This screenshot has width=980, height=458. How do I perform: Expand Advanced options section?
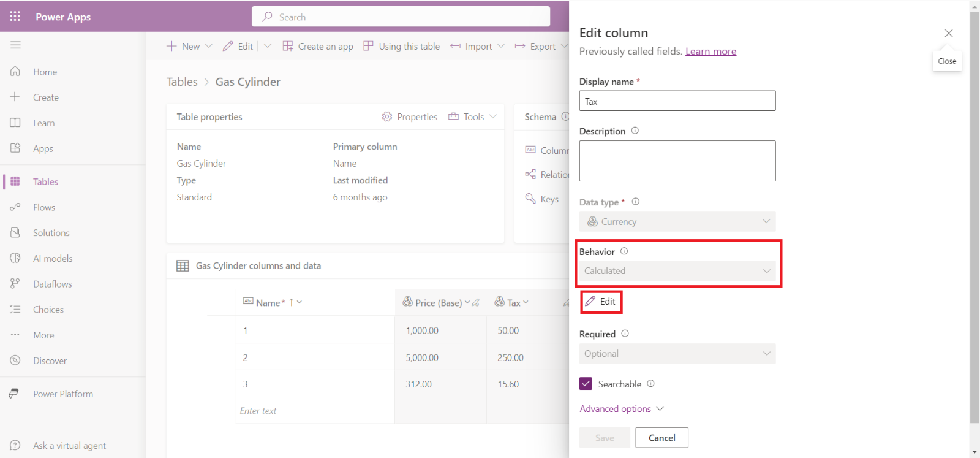click(x=621, y=409)
